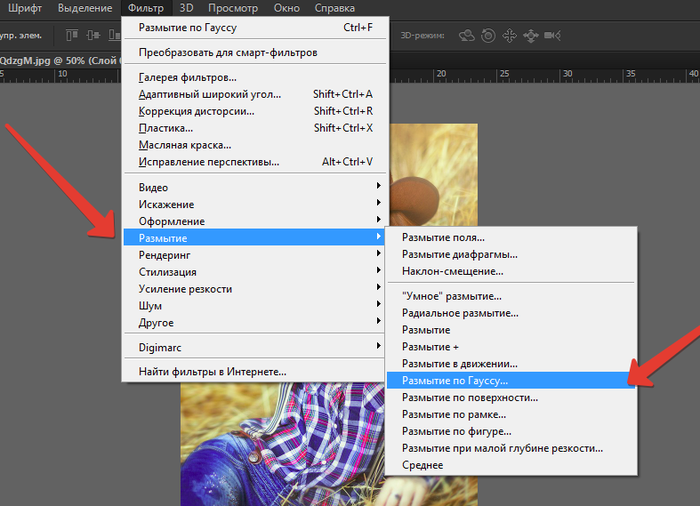Select highlighted Размытие по Гауссу... in submenu

tap(511, 381)
